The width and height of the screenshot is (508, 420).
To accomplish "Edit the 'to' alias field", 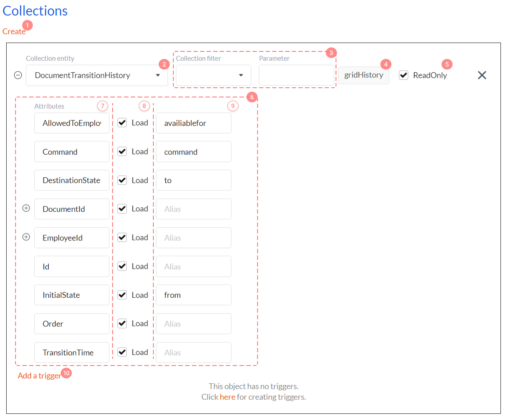I will coord(193,180).
